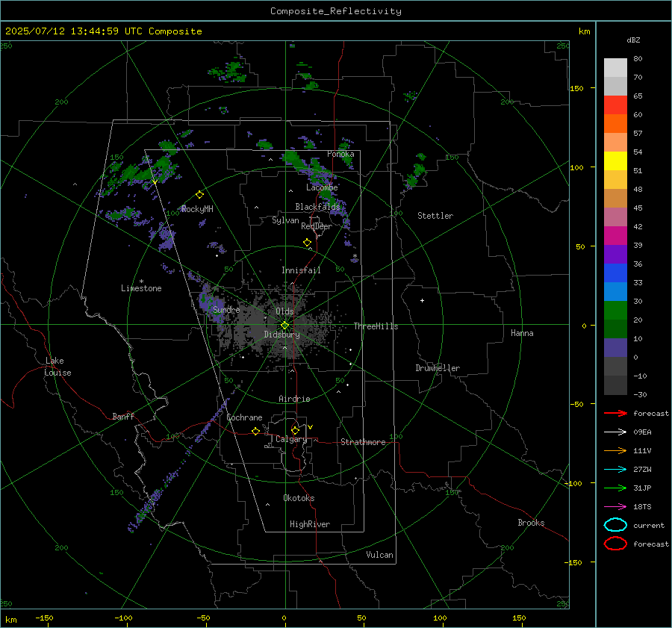Click the Vulcan town label
Screen dimensions: 672x628
coord(379,555)
